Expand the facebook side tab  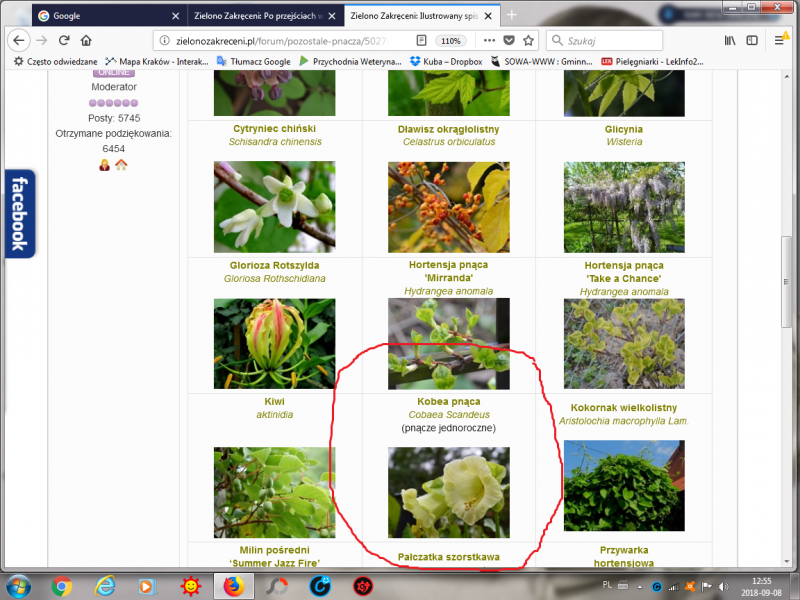click(17, 213)
